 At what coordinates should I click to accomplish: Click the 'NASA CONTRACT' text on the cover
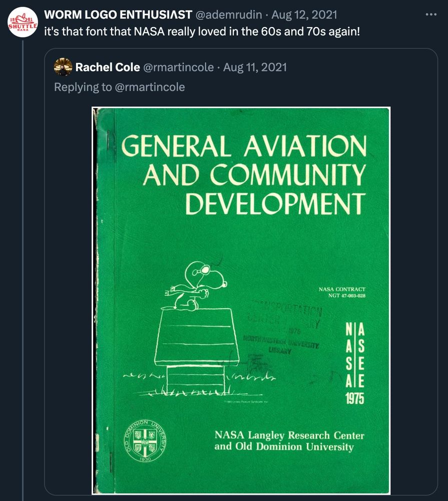(341, 289)
